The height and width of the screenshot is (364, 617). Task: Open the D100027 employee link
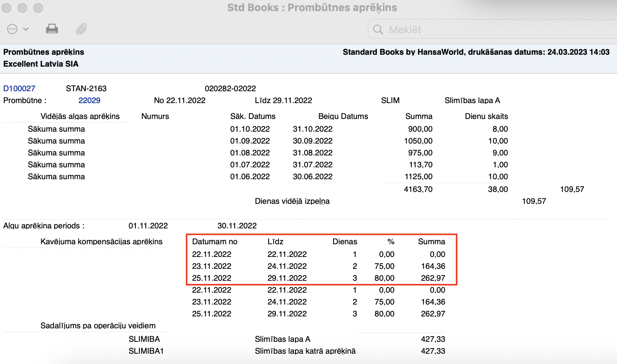[x=19, y=88]
